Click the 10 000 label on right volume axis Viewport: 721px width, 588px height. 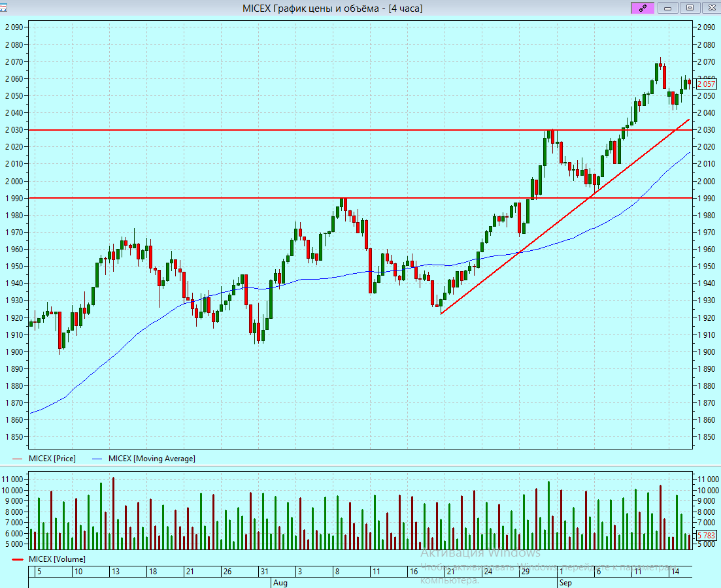click(708, 490)
